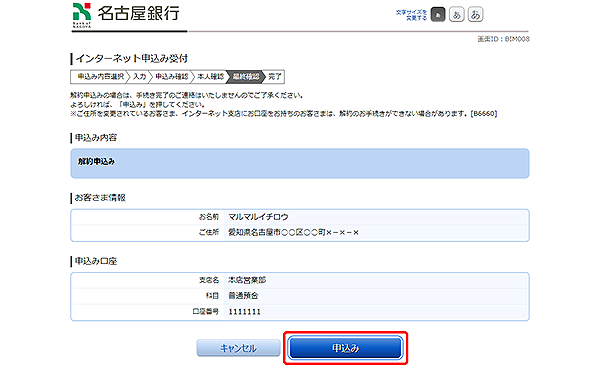
Task: Select the large font size button
Action: pos(475,15)
